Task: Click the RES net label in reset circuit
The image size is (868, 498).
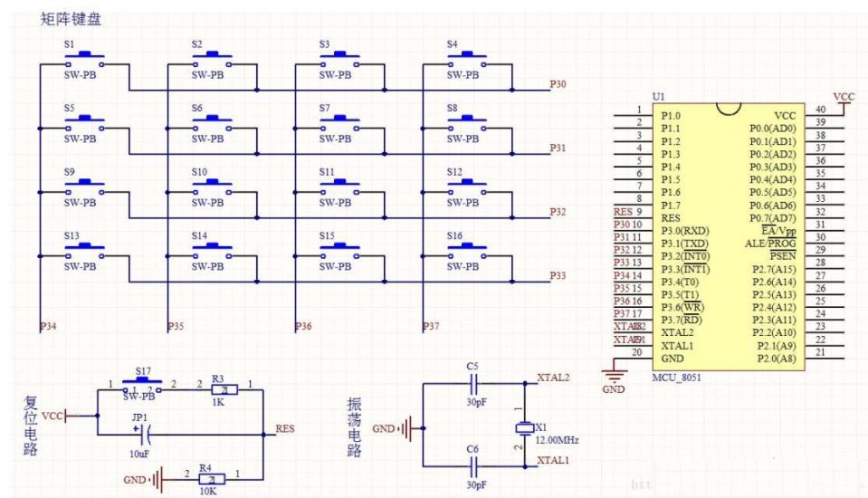Action: [x=285, y=429]
